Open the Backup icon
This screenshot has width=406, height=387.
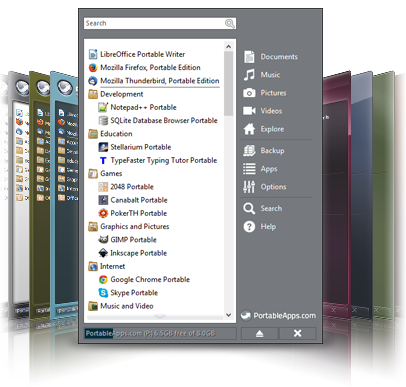point(249,151)
